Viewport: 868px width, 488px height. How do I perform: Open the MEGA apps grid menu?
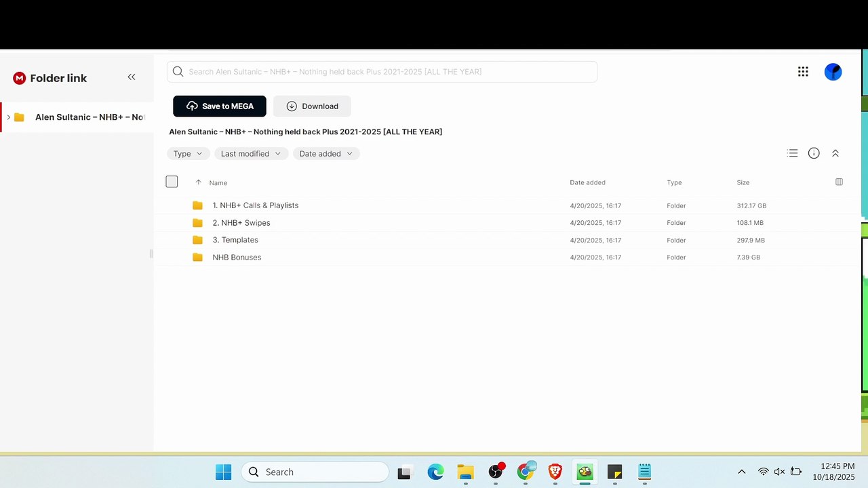[803, 72]
